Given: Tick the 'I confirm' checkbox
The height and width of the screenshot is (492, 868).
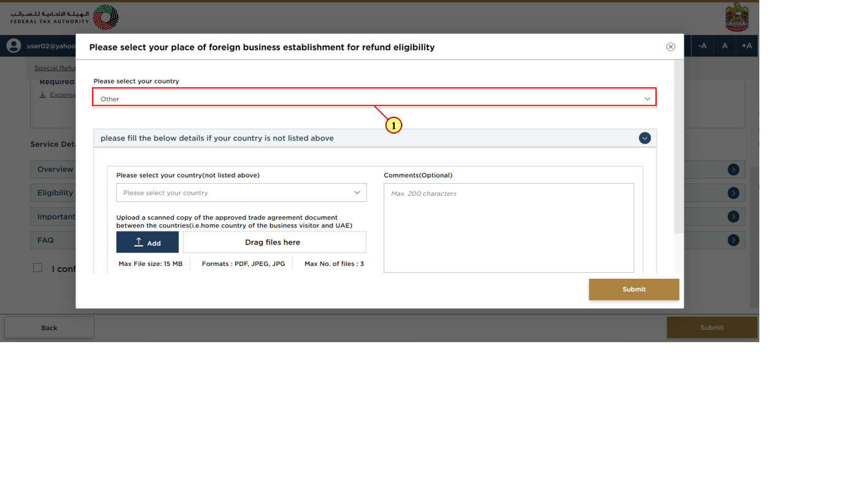Looking at the screenshot, I should 37,268.
